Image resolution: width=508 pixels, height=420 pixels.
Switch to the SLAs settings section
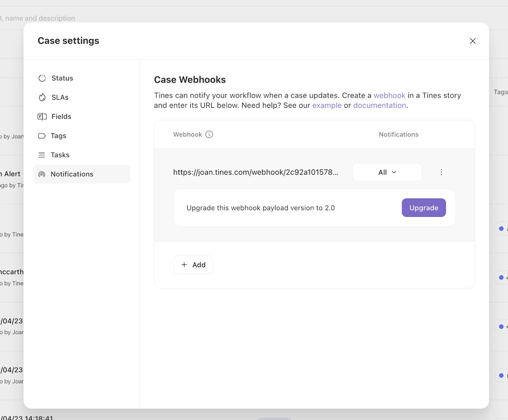pos(60,97)
